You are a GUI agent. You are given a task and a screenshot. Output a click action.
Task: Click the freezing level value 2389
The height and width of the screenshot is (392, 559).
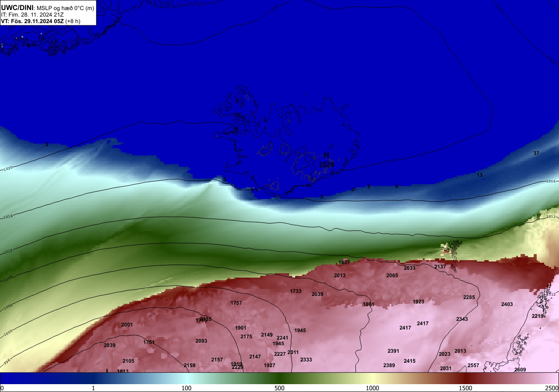point(389,365)
